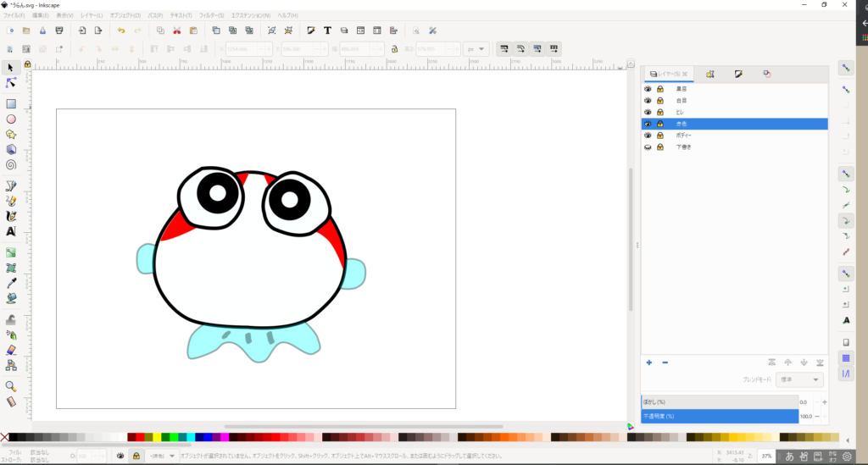Select the Node edit tool

[x=11, y=83]
